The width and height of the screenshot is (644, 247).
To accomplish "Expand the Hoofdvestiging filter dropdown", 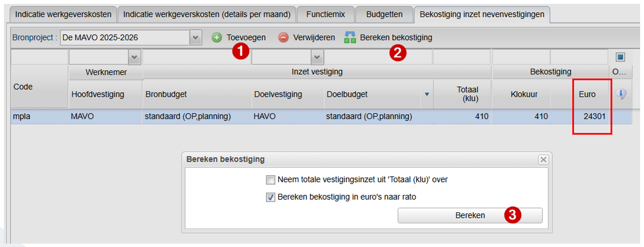I will 134,57.
